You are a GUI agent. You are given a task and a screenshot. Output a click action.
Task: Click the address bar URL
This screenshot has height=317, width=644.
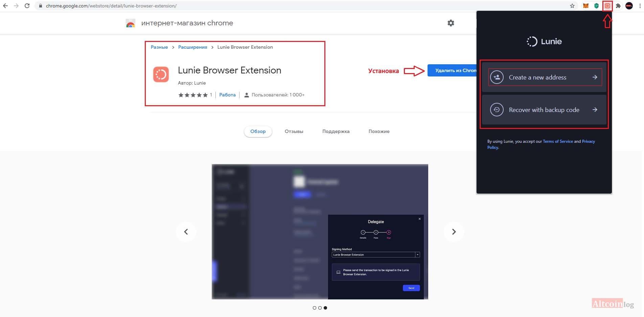coord(111,6)
